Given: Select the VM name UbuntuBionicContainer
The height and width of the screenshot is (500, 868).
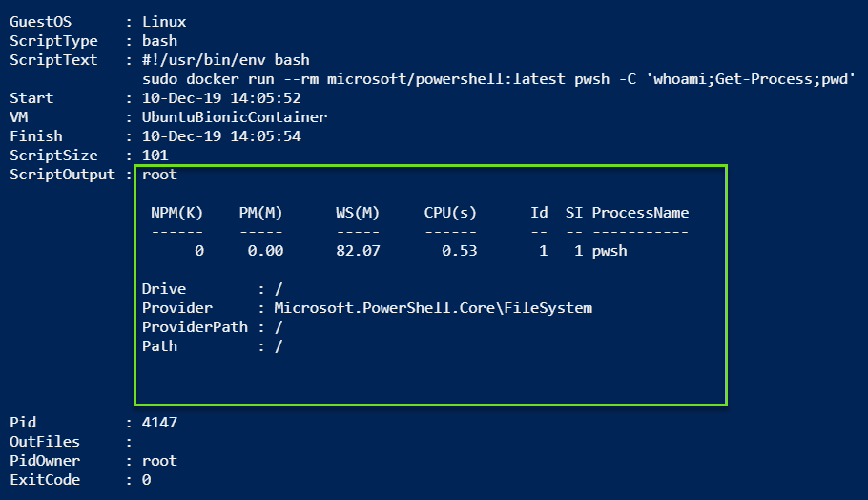Looking at the screenshot, I should click(x=234, y=117).
